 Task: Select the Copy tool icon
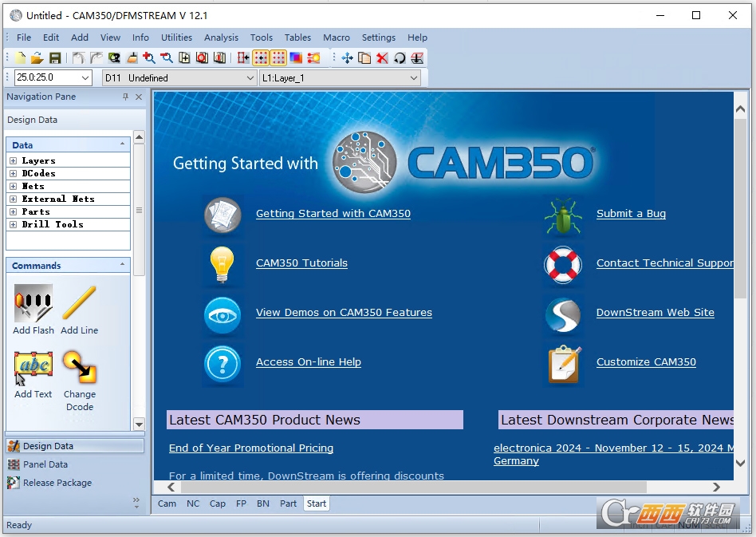pyautogui.click(x=364, y=58)
